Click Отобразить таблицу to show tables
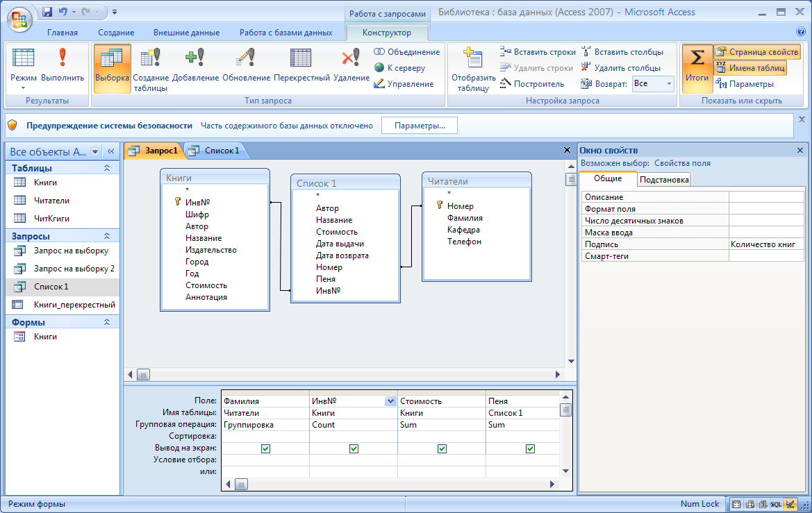 (x=473, y=68)
